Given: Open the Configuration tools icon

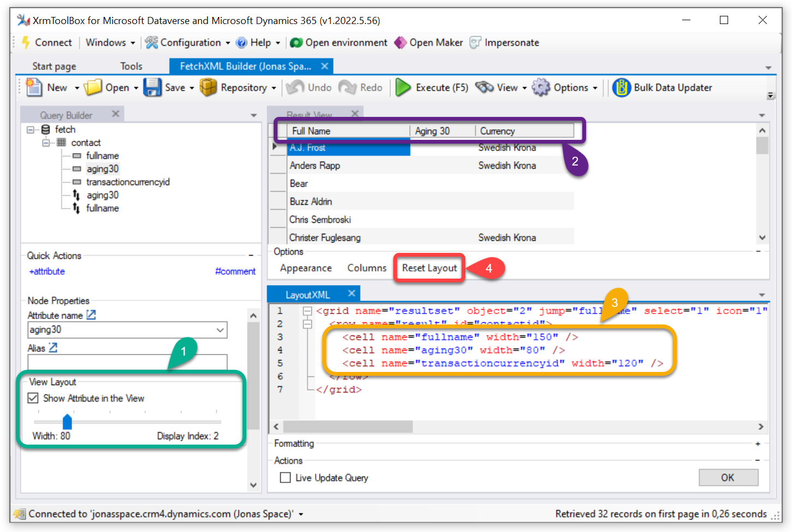Looking at the screenshot, I should coord(151,43).
